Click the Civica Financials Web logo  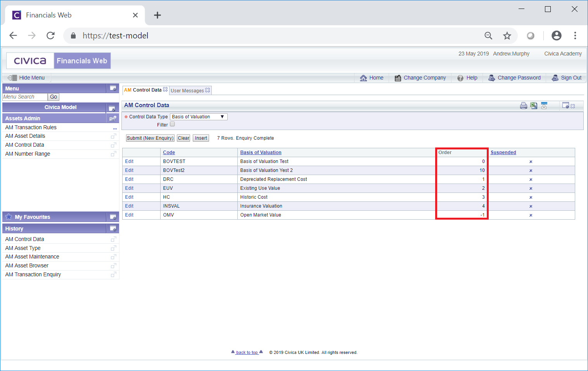click(59, 61)
